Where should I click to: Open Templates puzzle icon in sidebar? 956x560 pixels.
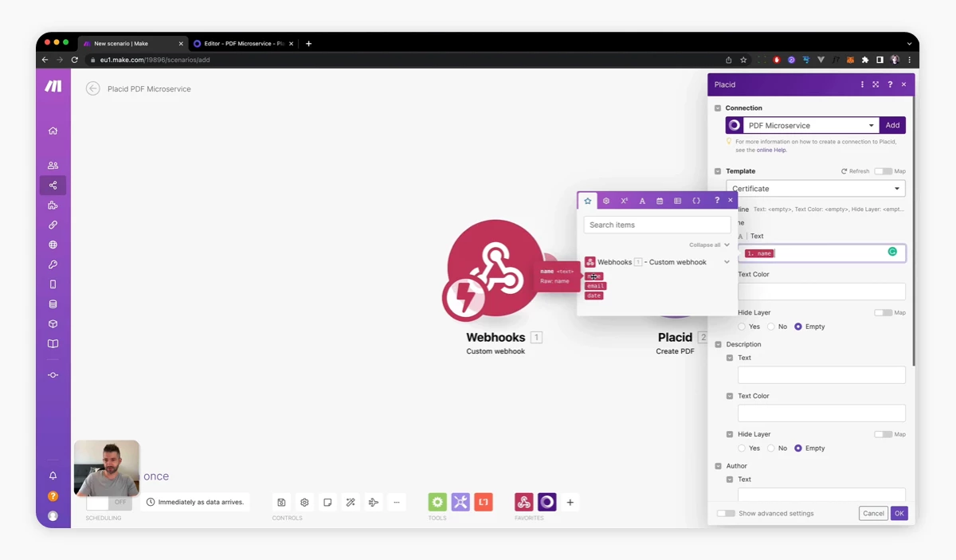[53, 206]
